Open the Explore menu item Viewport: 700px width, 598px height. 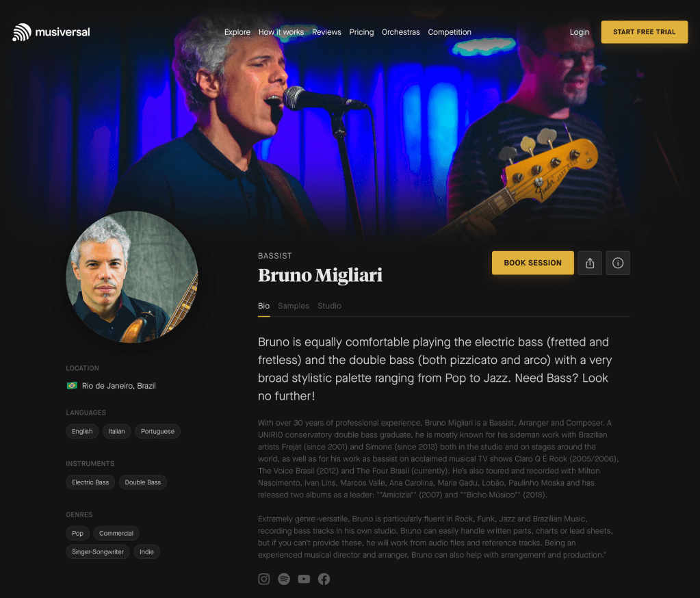pyautogui.click(x=237, y=32)
